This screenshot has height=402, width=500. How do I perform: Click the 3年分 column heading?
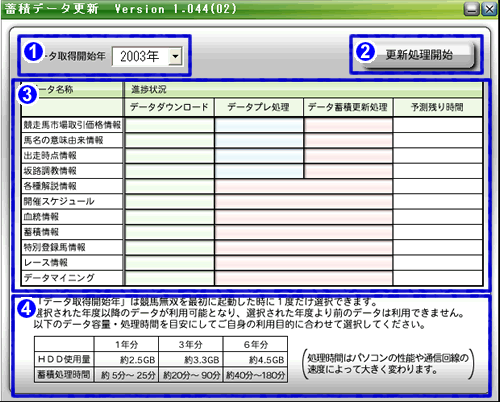point(191,344)
